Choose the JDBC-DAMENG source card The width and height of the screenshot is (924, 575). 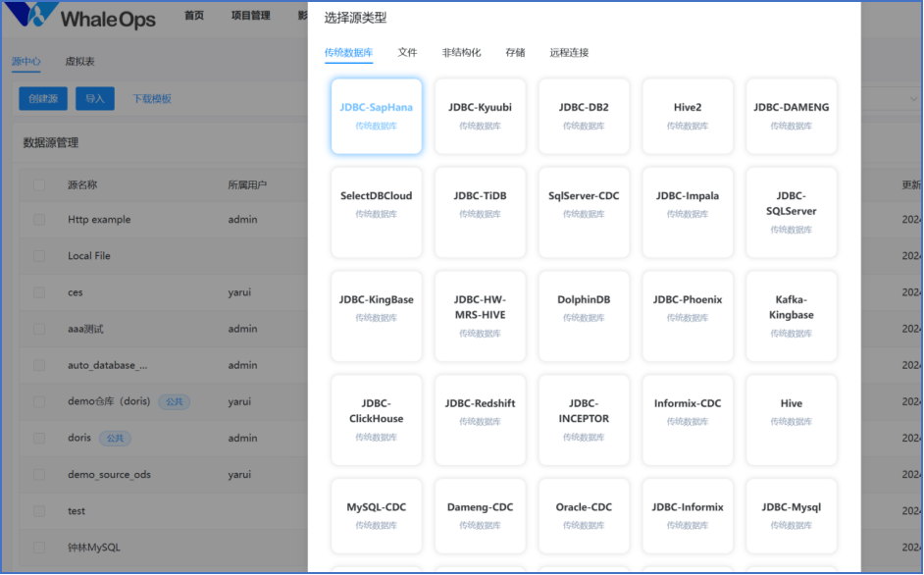pos(791,116)
